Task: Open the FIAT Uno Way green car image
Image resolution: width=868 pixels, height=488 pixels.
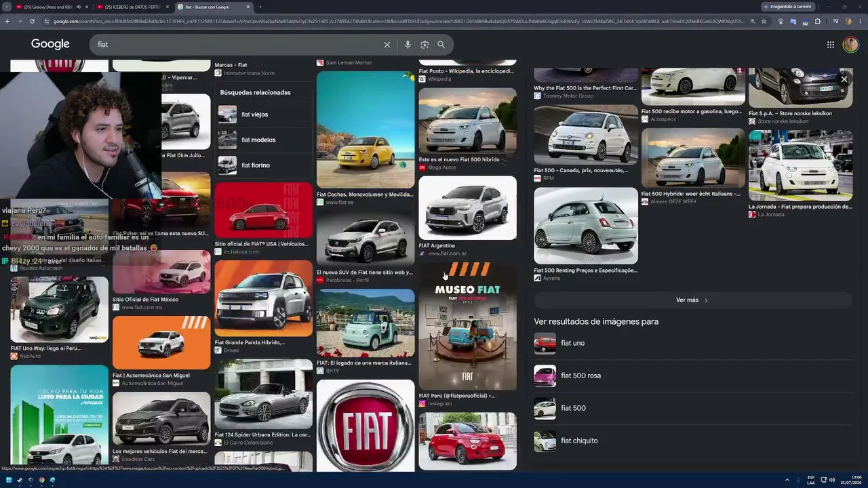Action: tap(59, 309)
